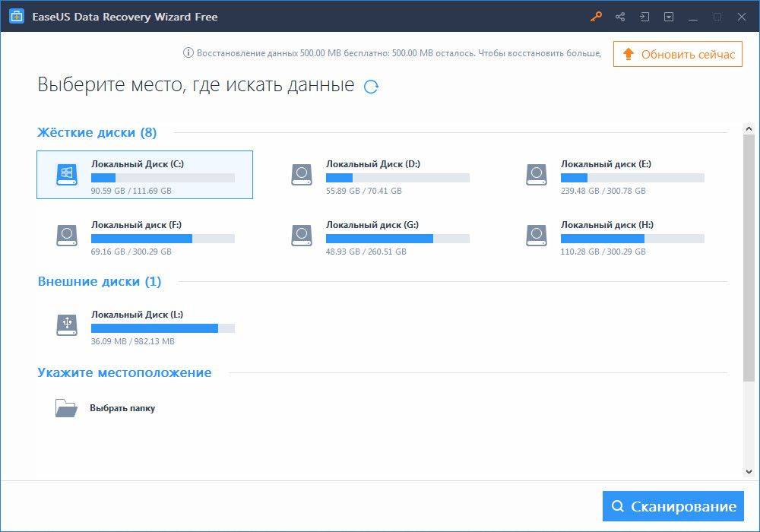Screen dimensions: 760x532
Task: Click the 48.93 GB / 260.51 GB text
Action: coord(366,252)
